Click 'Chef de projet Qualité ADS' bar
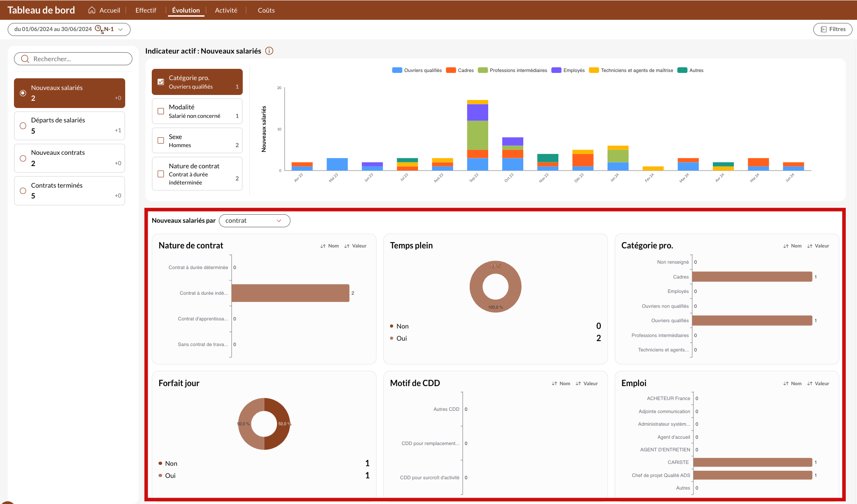857x504 pixels. pyautogui.click(x=753, y=475)
